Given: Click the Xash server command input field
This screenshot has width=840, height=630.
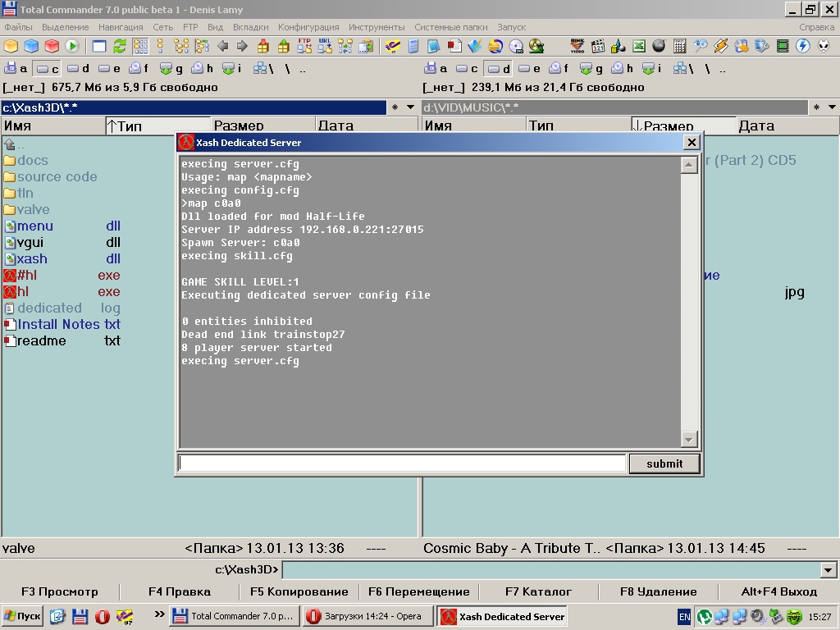Looking at the screenshot, I should coord(402,463).
